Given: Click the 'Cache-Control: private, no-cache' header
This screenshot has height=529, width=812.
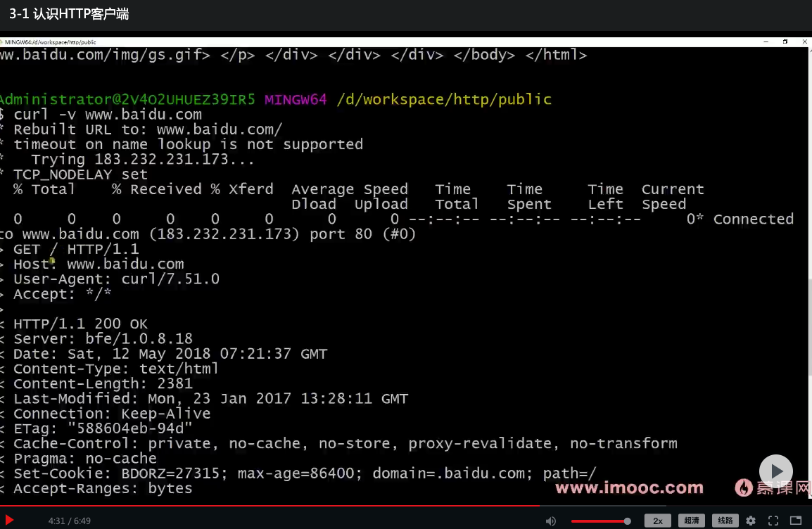Looking at the screenshot, I should click(345, 444).
